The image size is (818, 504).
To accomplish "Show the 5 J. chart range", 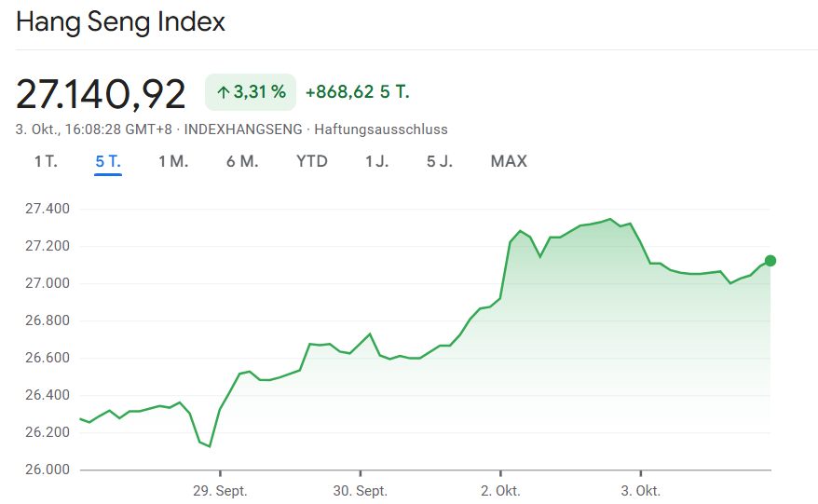I will click(x=440, y=161).
